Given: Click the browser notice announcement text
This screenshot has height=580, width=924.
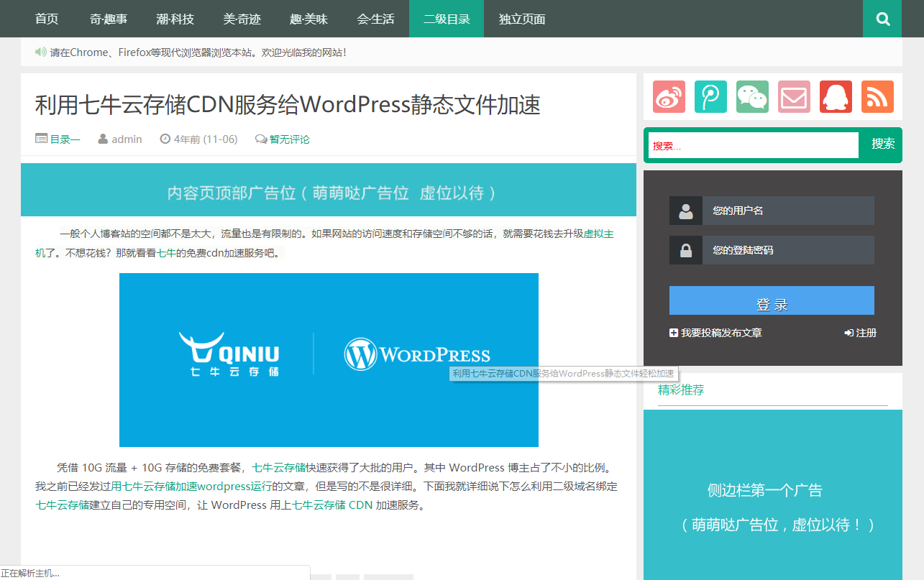Looking at the screenshot, I should pos(198,52).
